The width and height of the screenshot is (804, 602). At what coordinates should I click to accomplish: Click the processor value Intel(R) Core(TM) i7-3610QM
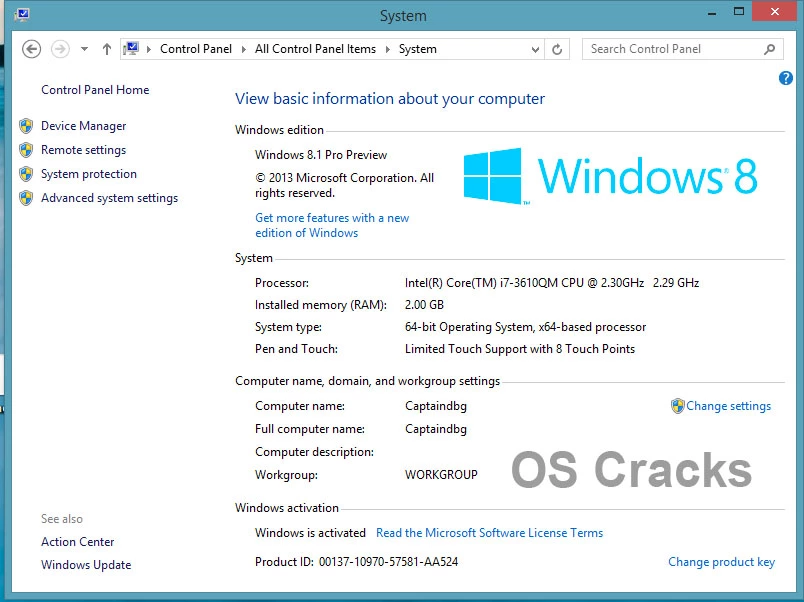pyautogui.click(x=552, y=283)
